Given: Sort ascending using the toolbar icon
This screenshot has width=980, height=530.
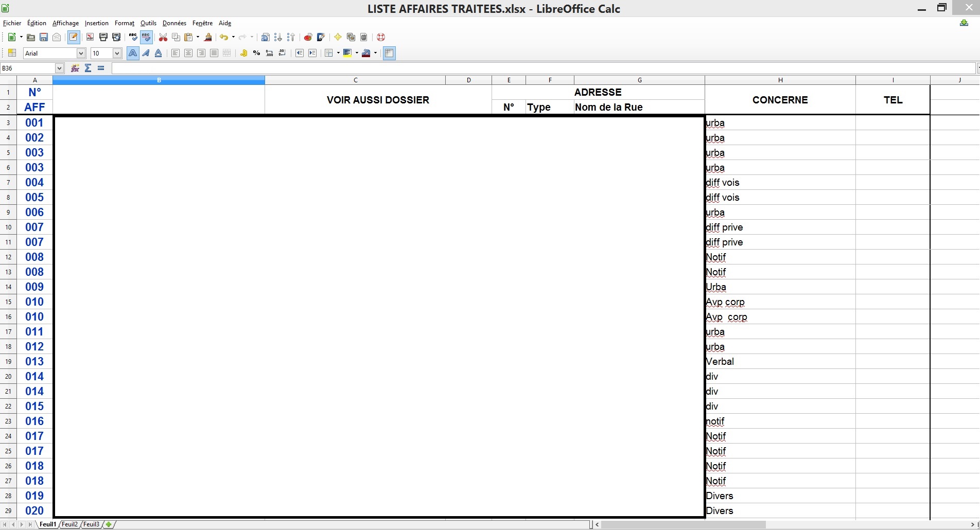Looking at the screenshot, I should click(x=278, y=37).
